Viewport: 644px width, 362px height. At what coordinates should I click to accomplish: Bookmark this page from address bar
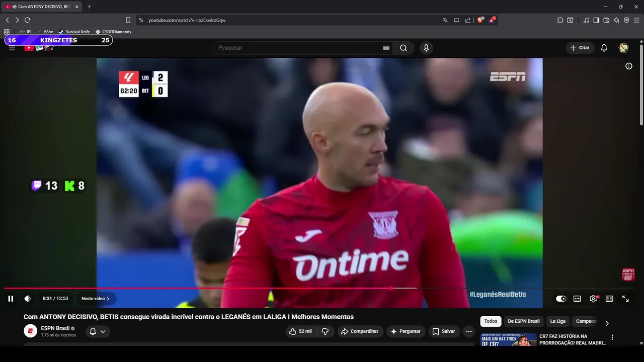click(128, 20)
